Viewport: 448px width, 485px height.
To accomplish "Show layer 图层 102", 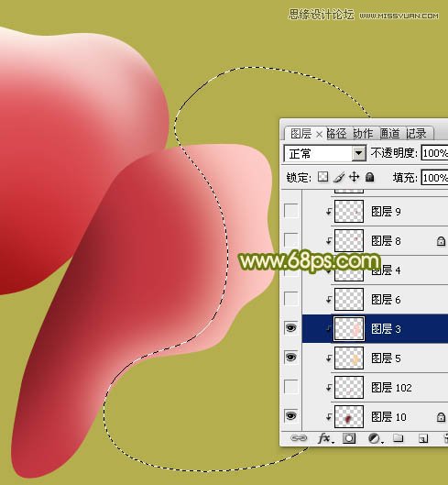I will click(291, 387).
